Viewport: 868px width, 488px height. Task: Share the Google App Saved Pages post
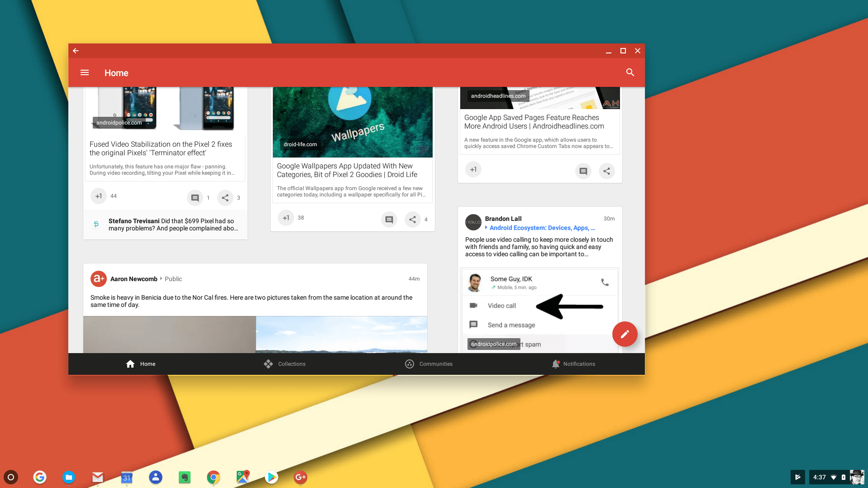tap(607, 171)
